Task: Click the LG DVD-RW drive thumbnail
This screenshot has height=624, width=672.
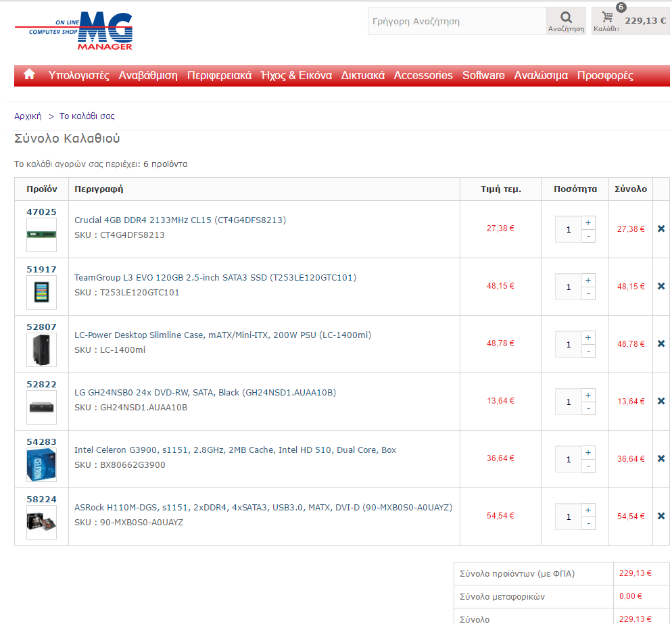Action: coord(41,407)
